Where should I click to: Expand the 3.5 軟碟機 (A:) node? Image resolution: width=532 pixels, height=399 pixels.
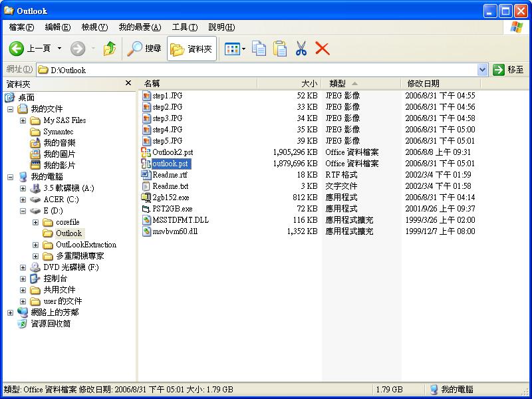click(23, 188)
